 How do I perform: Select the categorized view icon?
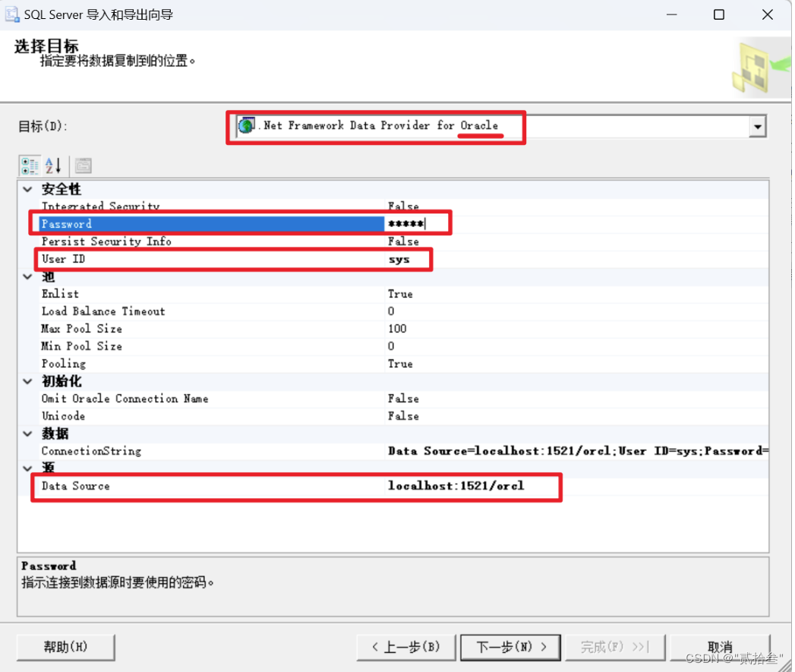point(30,165)
